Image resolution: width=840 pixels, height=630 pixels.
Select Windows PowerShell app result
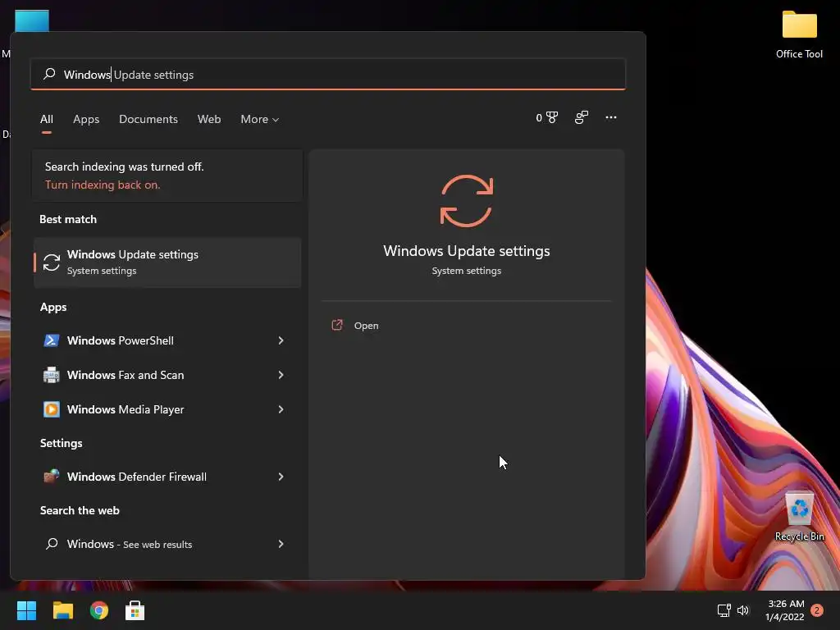167,340
